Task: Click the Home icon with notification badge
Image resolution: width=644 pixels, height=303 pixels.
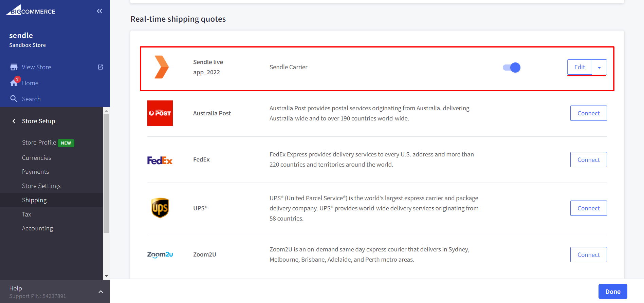Action: [x=14, y=83]
